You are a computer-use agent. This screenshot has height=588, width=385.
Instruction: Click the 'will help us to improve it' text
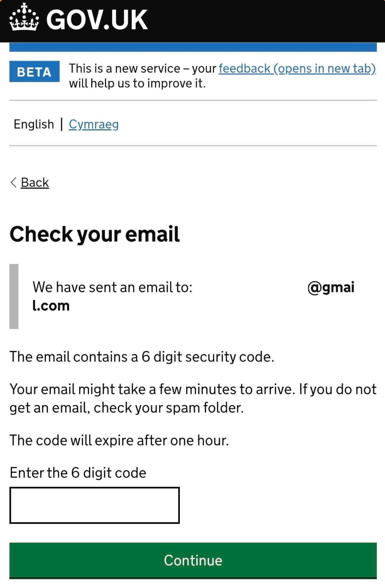pyautogui.click(x=137, y=84)
